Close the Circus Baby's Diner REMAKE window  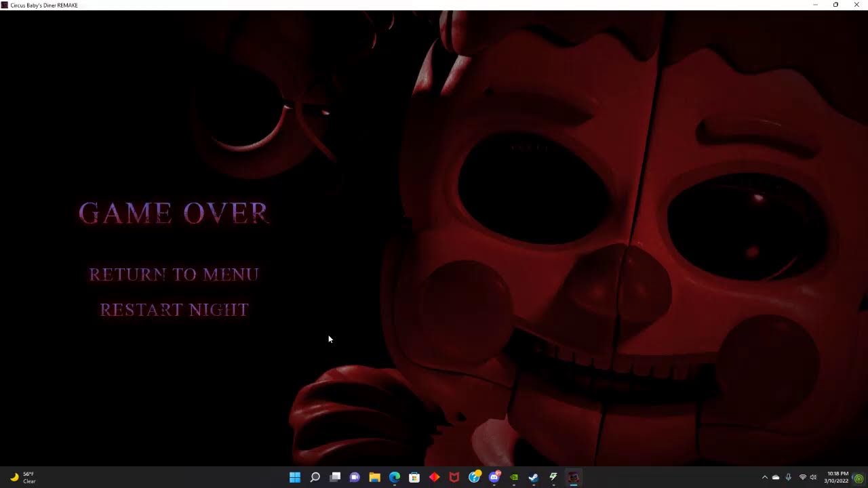[856, 5]
